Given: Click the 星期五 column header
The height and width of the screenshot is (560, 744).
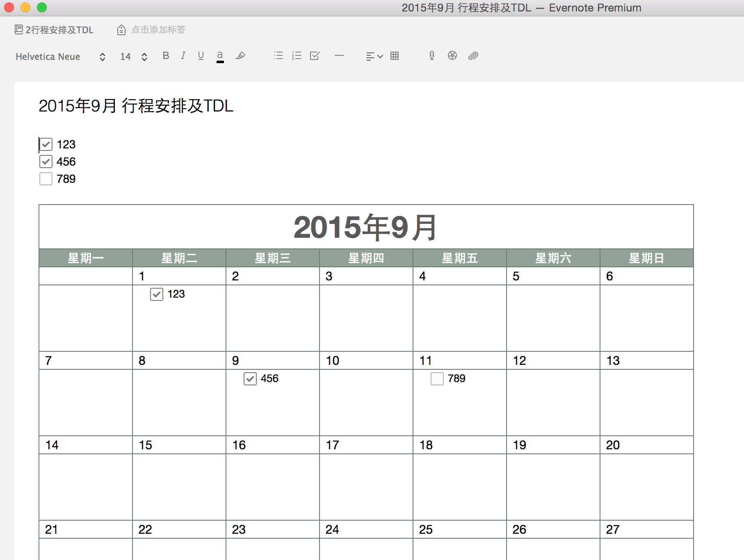Looking at the screenshot, I should coord(460,258).
